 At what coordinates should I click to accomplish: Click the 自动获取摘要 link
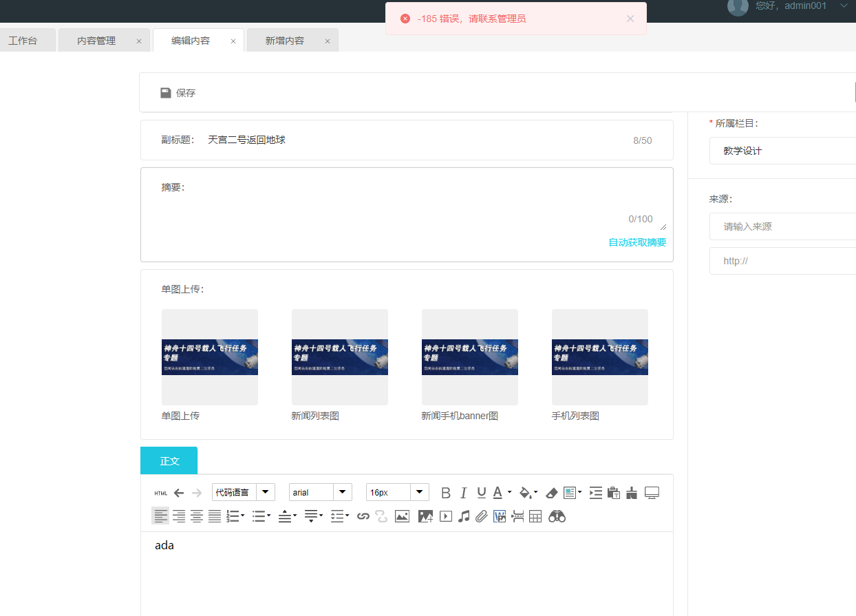637,242
